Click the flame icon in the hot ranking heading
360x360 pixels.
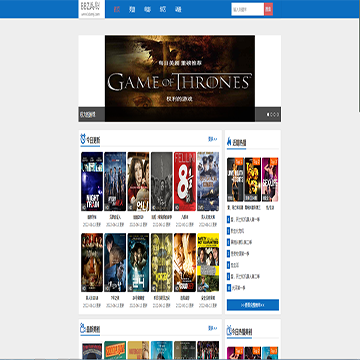pyautogui.click(x=229, y=142)
